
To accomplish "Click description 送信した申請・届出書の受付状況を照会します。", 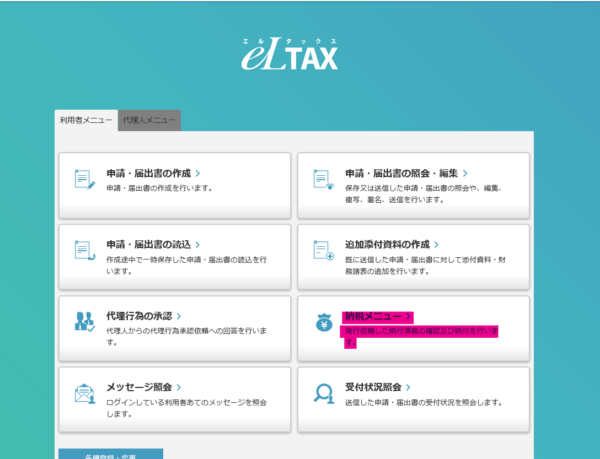I will click(424, 402).
